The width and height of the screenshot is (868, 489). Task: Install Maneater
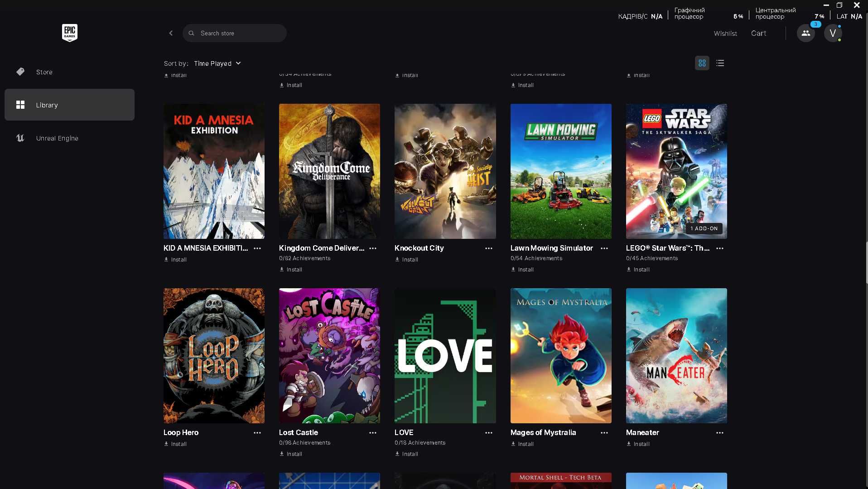click(x=638, y=444)
